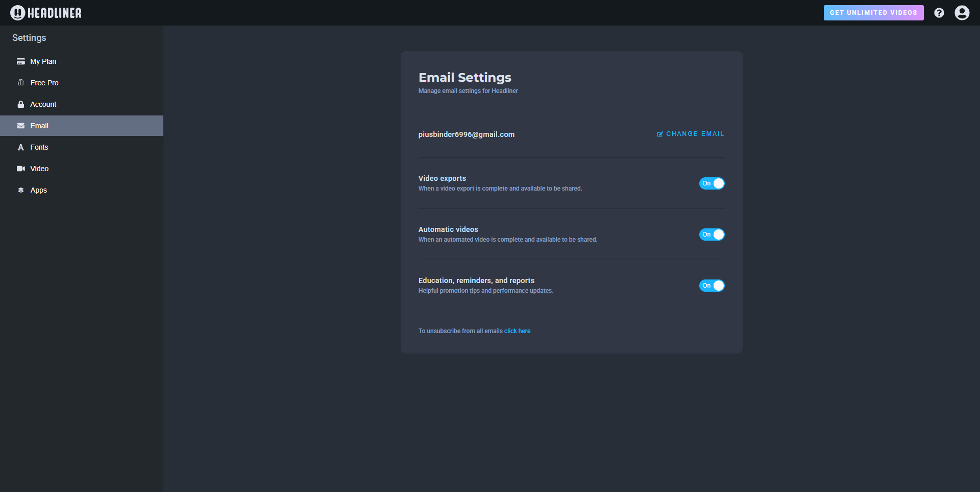Click the credit card My Plan icon
The width and height of the screenshot is (980, 492).
click(x=21, y=61)
